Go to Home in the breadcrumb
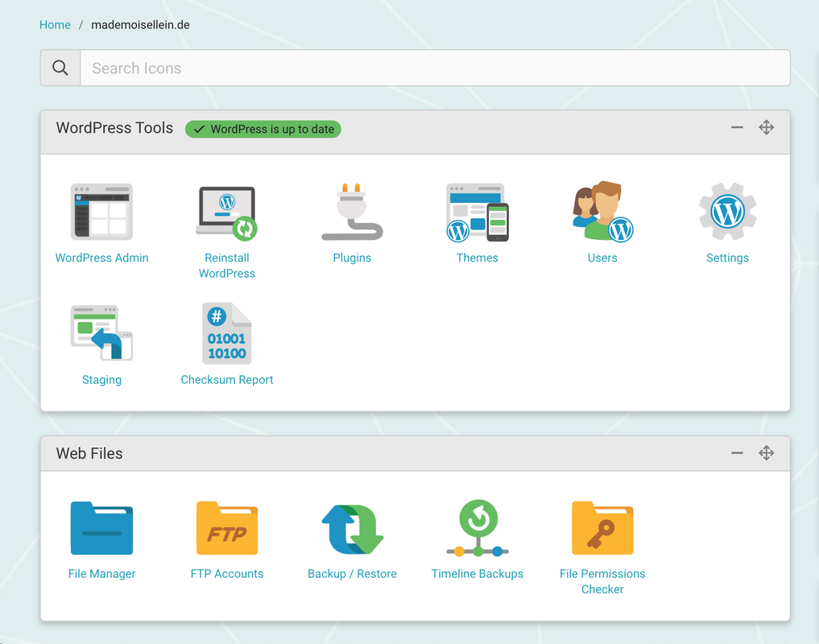This screenshot has width=819, height=644. (55, 24)
